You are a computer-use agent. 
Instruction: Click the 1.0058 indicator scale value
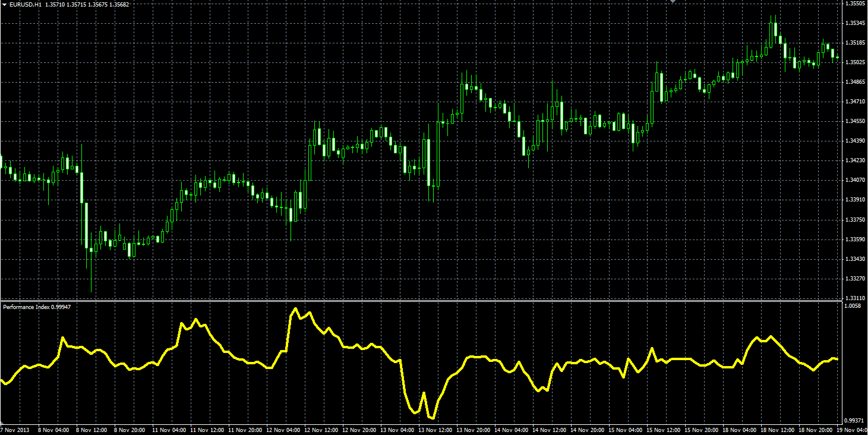[x=853, y=306]
